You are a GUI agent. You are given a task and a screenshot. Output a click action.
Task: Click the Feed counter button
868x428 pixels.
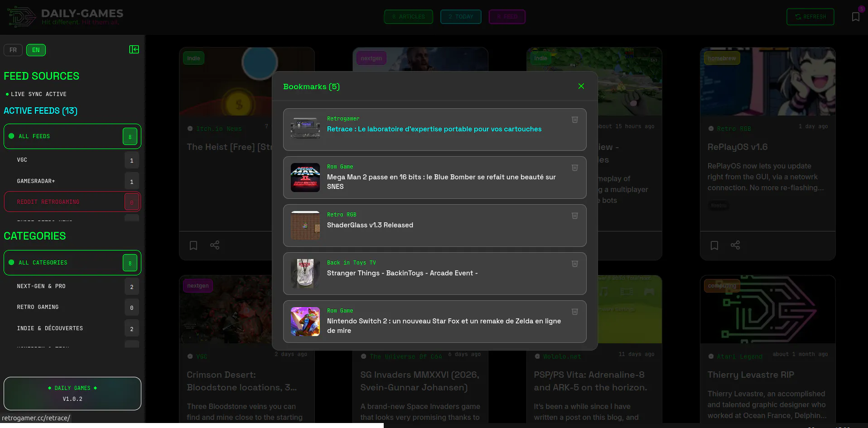[x=507, y=17]
